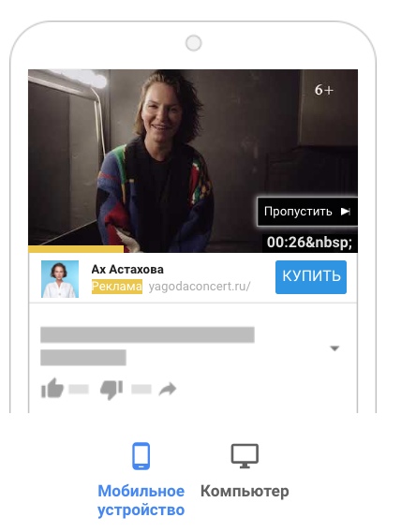Click the 6+ age rating badge
The width and height of the screenshot is (401, 532).
click(324, 90)
